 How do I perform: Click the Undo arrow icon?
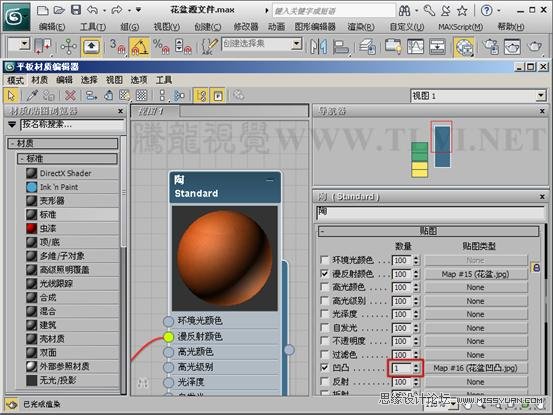(x=92, y=10)
